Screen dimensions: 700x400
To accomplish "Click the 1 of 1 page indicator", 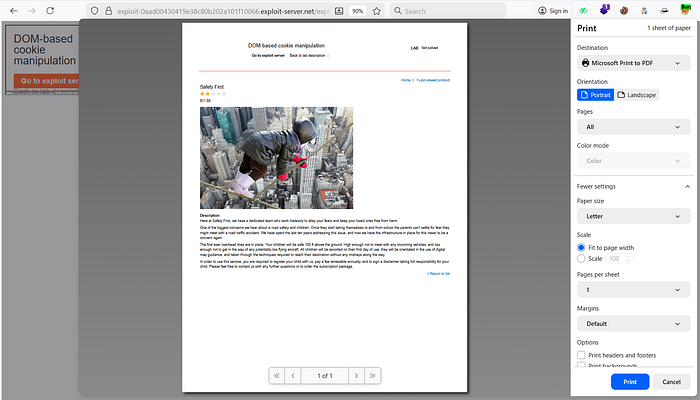I will 325,375.
